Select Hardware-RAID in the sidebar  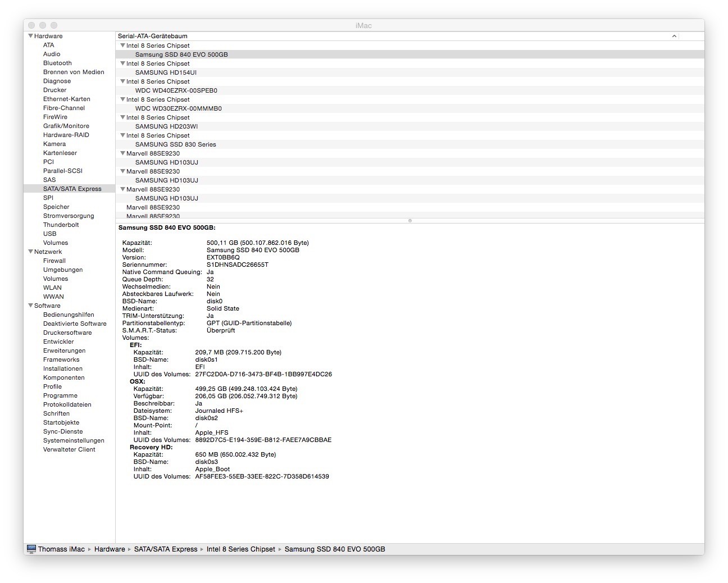tap(66, 135)
